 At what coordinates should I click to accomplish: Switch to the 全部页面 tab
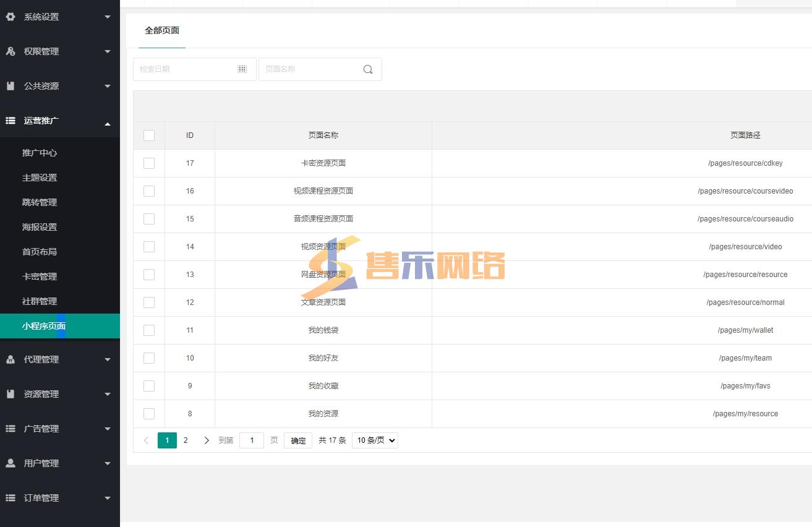pos(162,30)
